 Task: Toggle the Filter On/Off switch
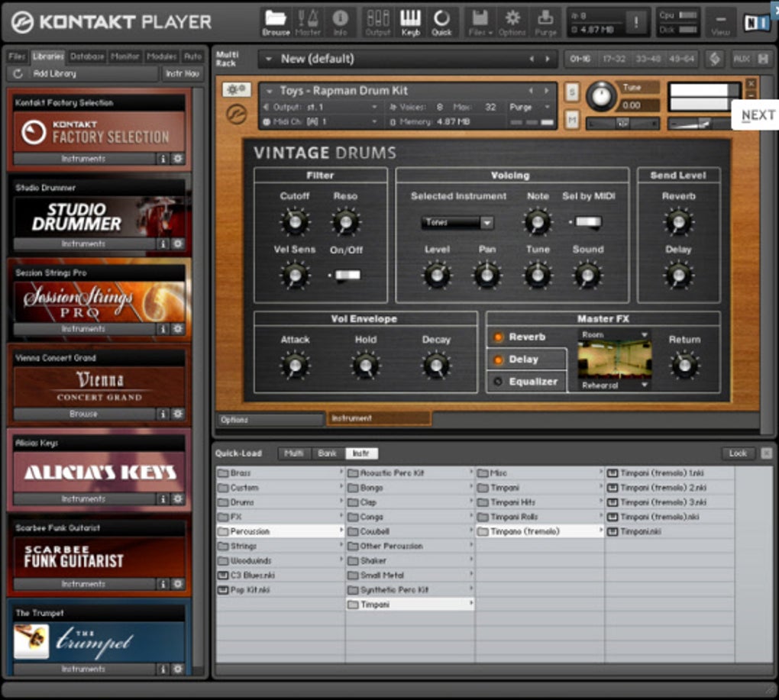coord(347,275)
